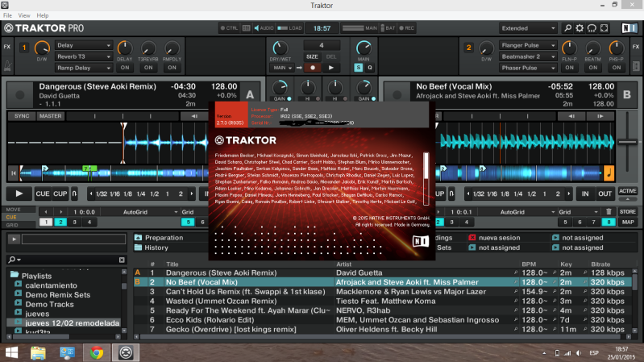Screen dimensions: 644x362
Task: Expand the Flanger Pulse effect dropdown
Action: click(528, 45)
